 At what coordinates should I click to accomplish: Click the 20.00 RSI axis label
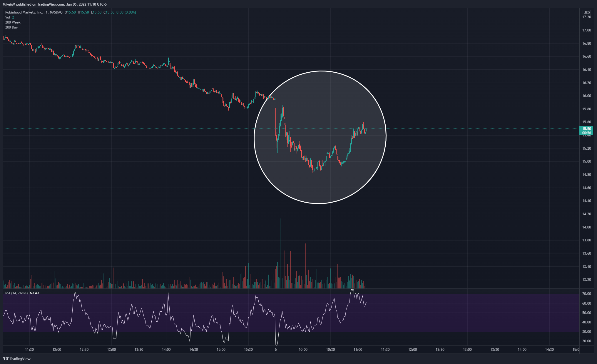586,341
